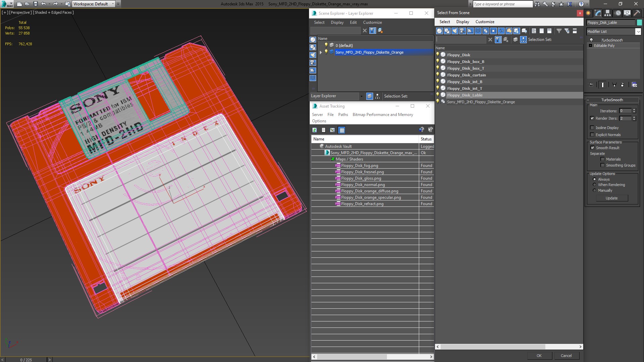Image resolution: width=644 pixels, height=362 pixels.
Task: Enable Separate by Materials checkbox
Action: click(602, 159)
